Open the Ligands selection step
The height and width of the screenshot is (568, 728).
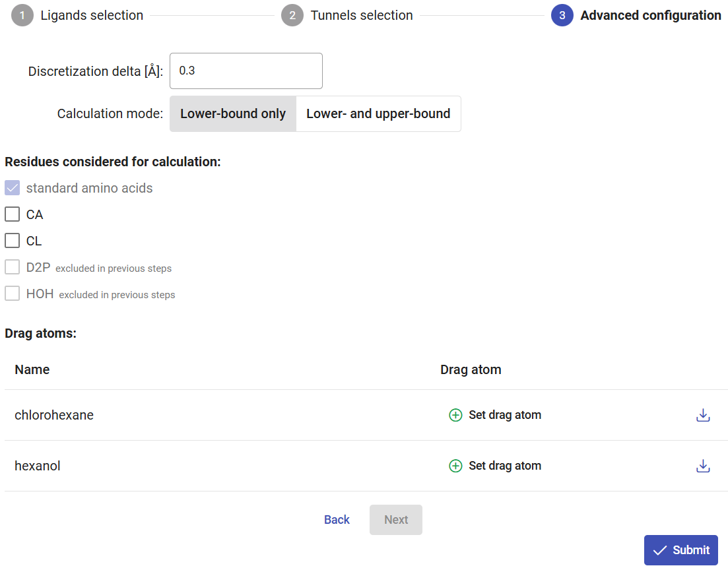(92, 15)
